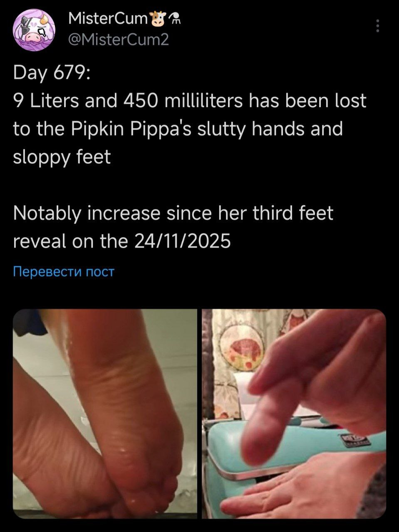Tap the display name at top

[108, 18]
